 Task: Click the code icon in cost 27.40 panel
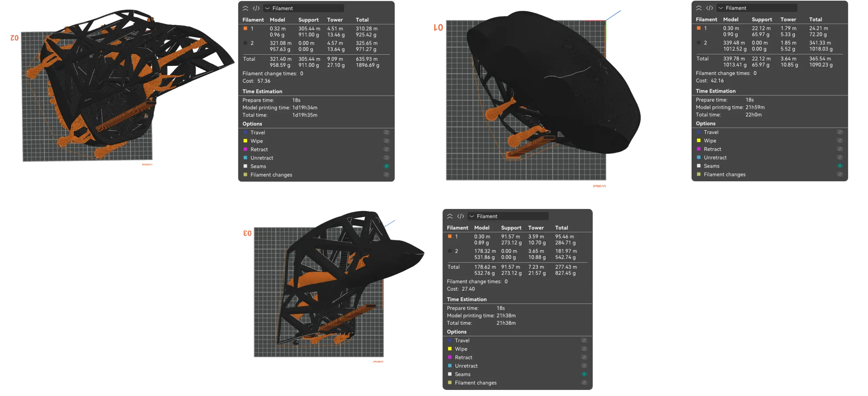(460, 216)
